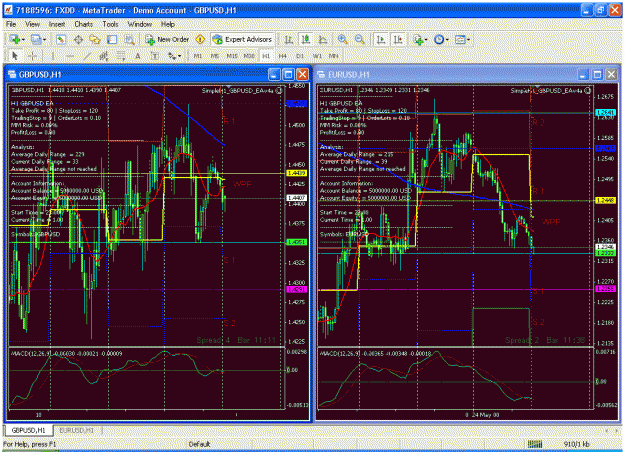This screenshot has width=625, height=452.
Task: Open the Charts menu
Action: pos(83,24)
